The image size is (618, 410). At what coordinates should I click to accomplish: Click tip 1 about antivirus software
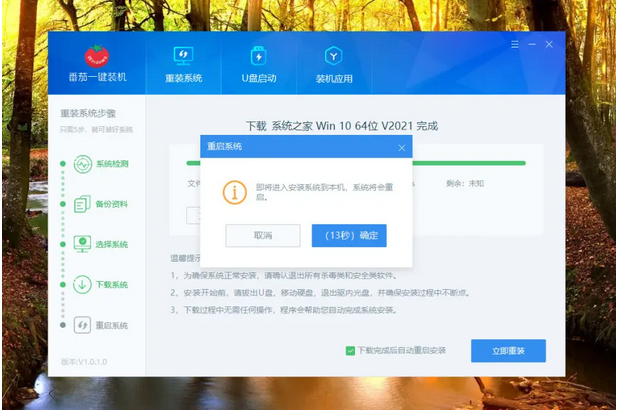tap(284, 276)
